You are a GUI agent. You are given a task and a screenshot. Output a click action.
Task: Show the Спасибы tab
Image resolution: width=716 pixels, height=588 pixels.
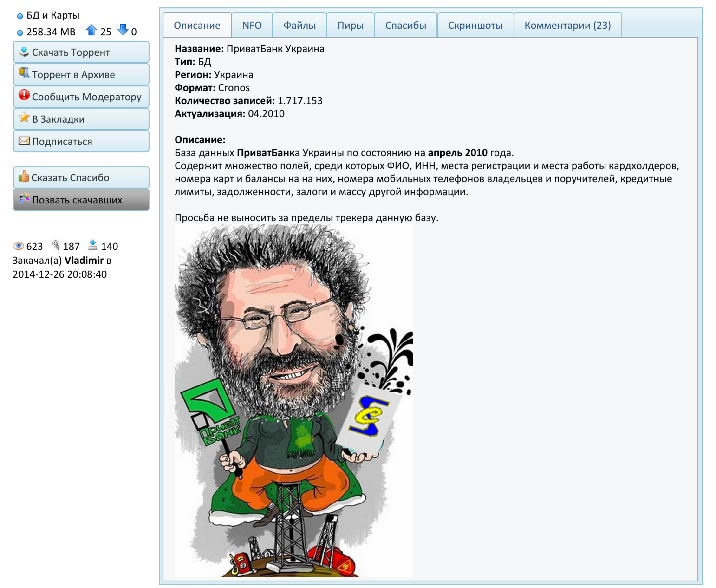pyautogui.click(x=406, y=25)
